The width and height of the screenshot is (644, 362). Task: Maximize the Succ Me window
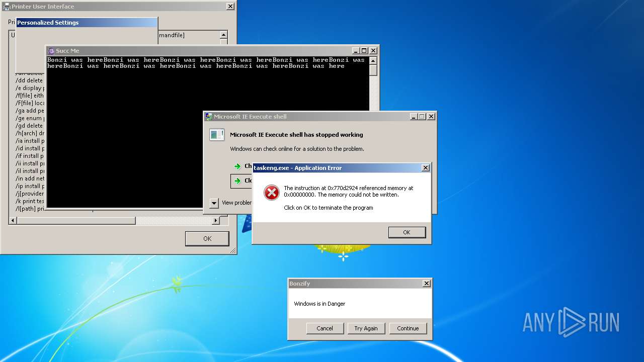364,51
